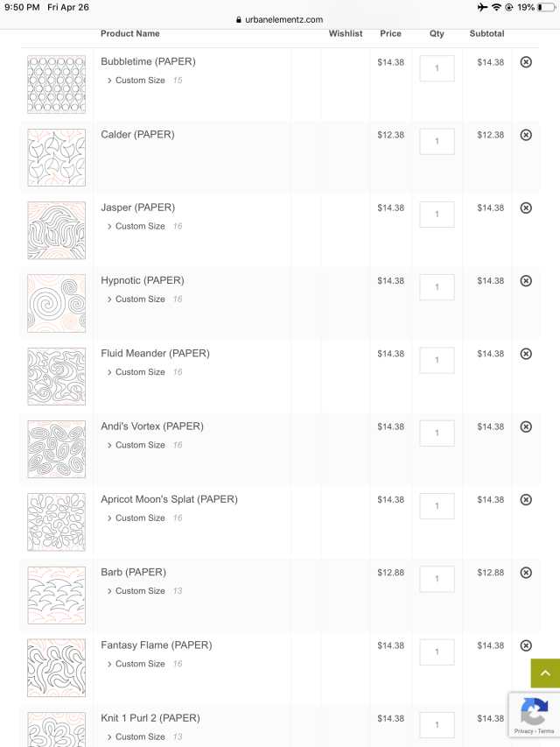560x747 pixels.
Task: Click quantity field for Bubbletime
Action: coord(437,68)
